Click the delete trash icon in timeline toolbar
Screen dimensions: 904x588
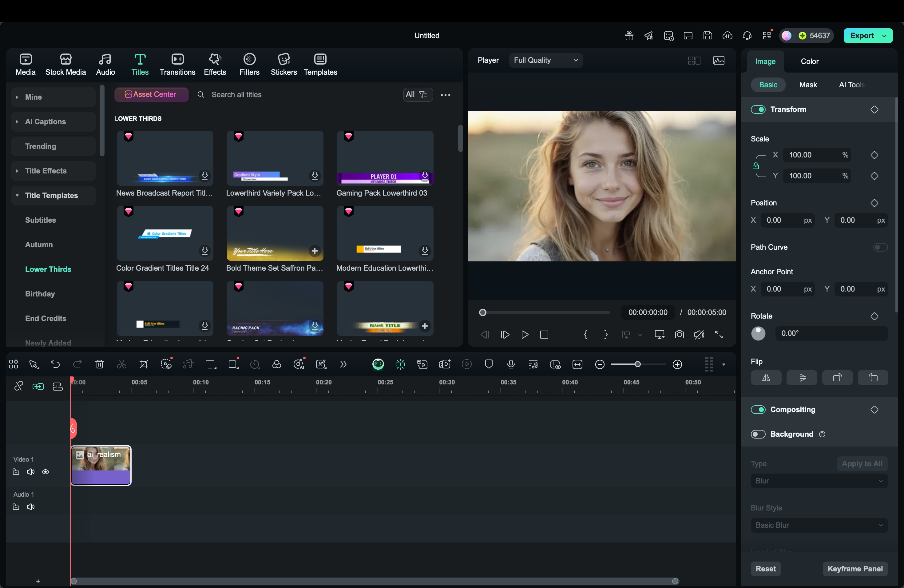click(x=100, y=365)
